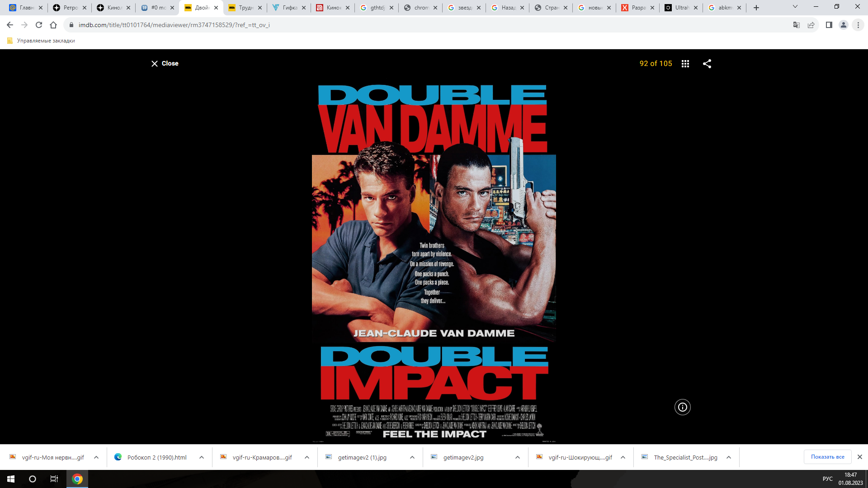Show image info via the circled i icon
The height and width of the screenshot is (488, 868).
pos(683,407)
